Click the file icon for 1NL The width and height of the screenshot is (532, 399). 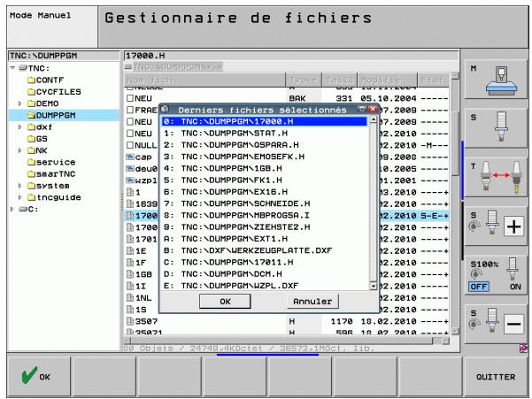point(130,297)
